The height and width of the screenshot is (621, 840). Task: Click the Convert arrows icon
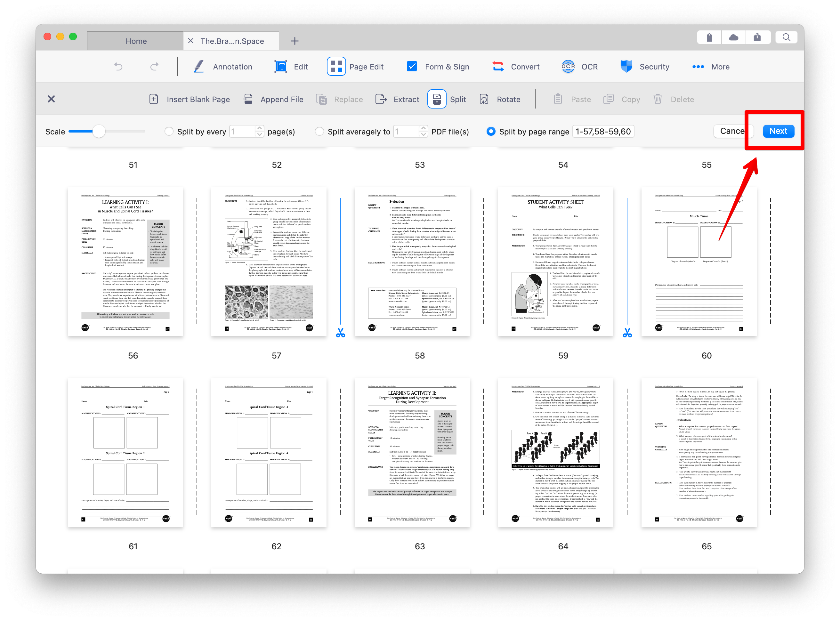pyautogui.click(x=498, y=67)
